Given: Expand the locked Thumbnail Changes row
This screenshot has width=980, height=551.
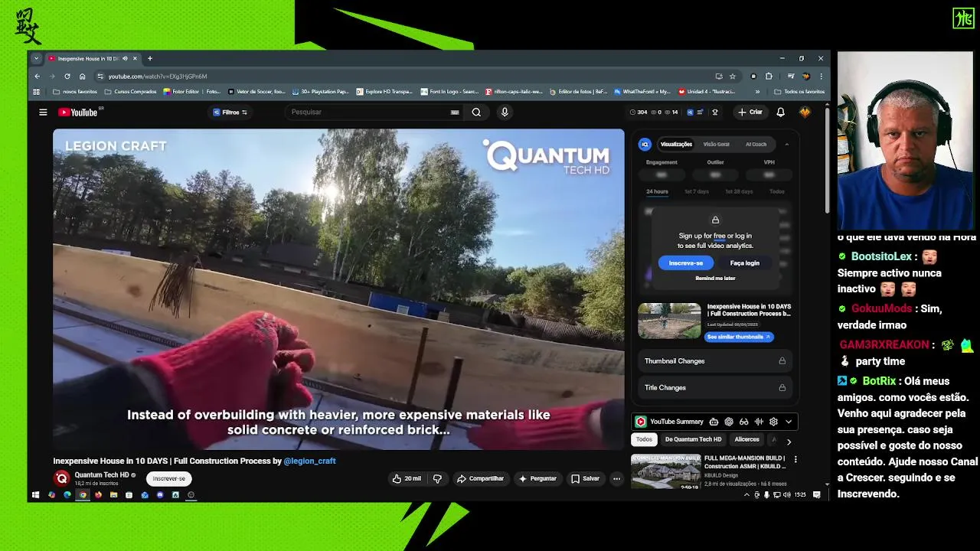Looking at the screenshot, I should click(715, 361).
